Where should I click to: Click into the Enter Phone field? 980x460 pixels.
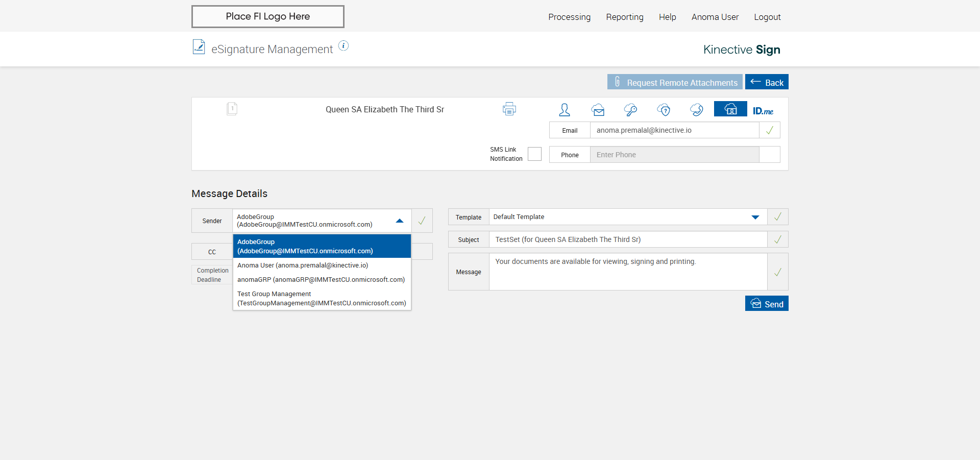674,155
